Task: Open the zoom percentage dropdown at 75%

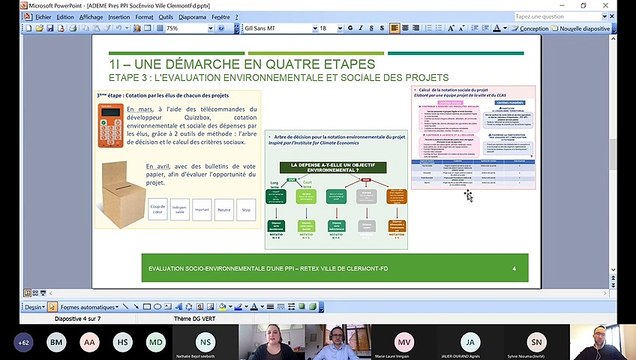Action: click(211, 28)
